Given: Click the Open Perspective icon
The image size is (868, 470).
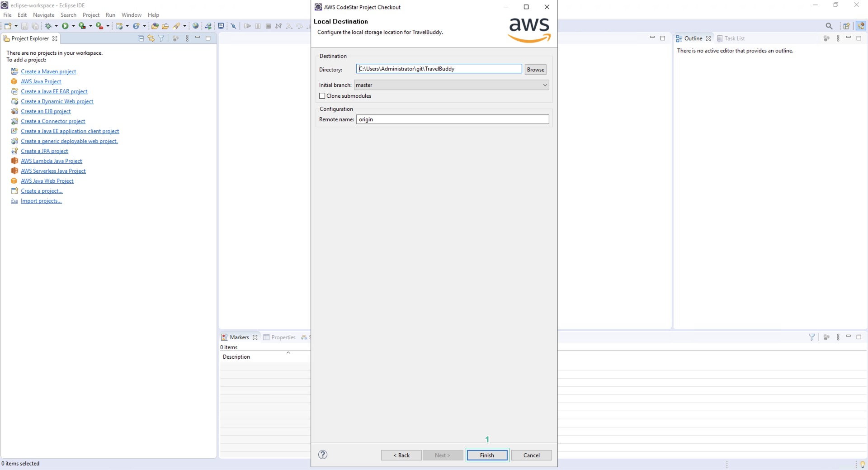Looking at the screenshot, I should coord(846,26).
